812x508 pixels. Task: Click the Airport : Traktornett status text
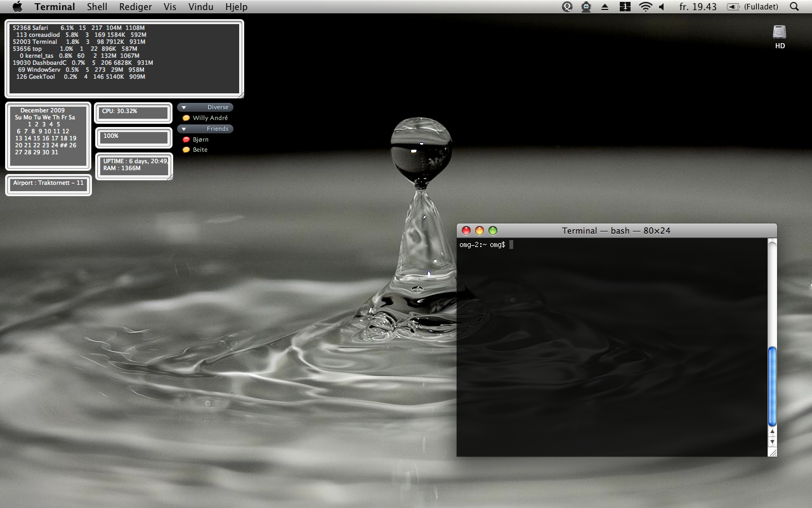click(48, 183)
